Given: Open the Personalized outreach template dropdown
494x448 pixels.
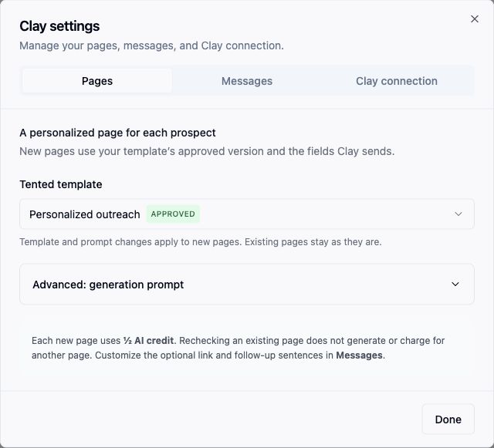Looking at the screenshot, I should [247, 214].
